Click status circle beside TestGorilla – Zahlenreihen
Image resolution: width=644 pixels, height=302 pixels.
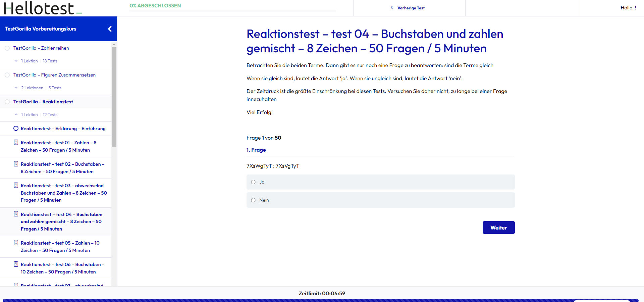(x=7, y=48)
